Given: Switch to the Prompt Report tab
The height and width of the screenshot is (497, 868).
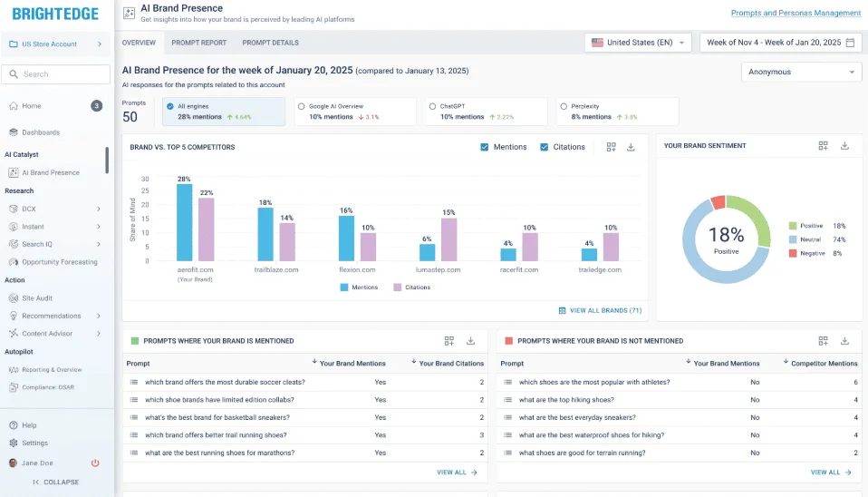Looking at the screenshot, I should click(x=198, y=43).
